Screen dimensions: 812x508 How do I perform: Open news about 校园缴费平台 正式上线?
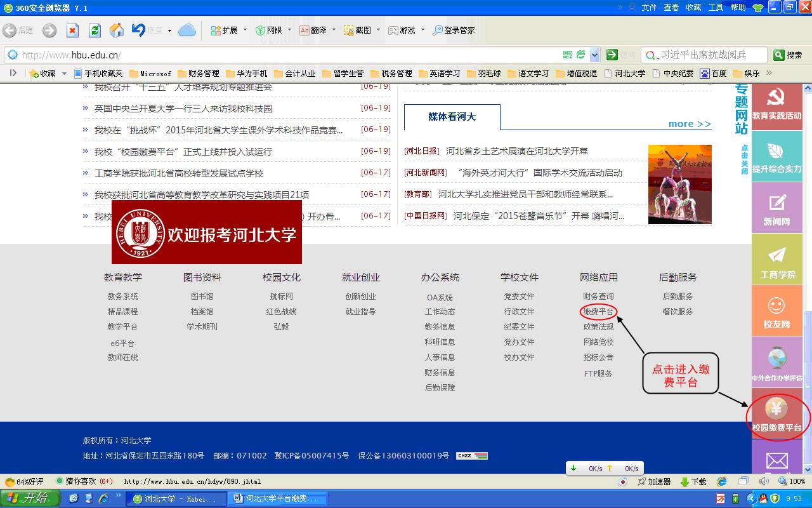click(x=183, y=151)
